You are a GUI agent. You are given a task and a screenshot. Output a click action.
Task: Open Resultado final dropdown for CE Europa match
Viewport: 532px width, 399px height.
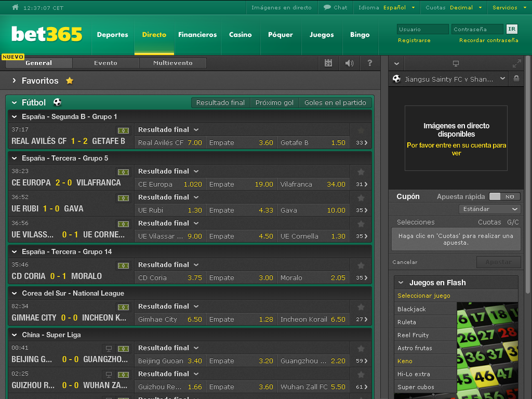[168, 171]
